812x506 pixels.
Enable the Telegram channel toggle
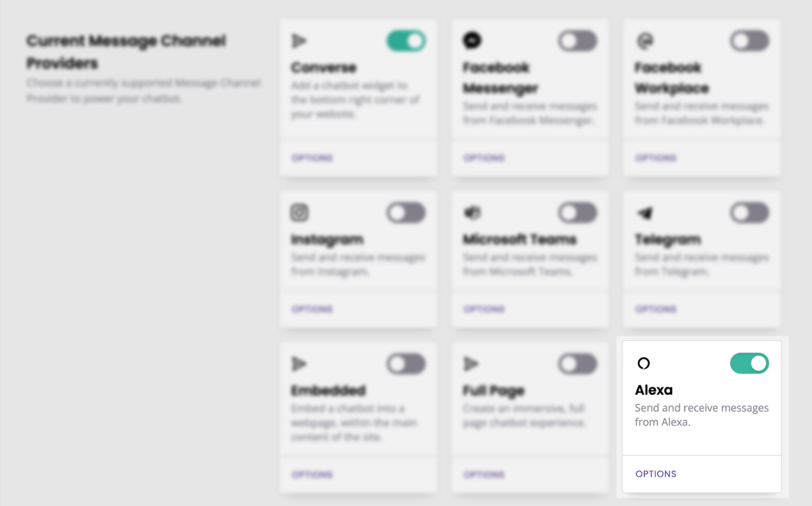tap(749, 213)
